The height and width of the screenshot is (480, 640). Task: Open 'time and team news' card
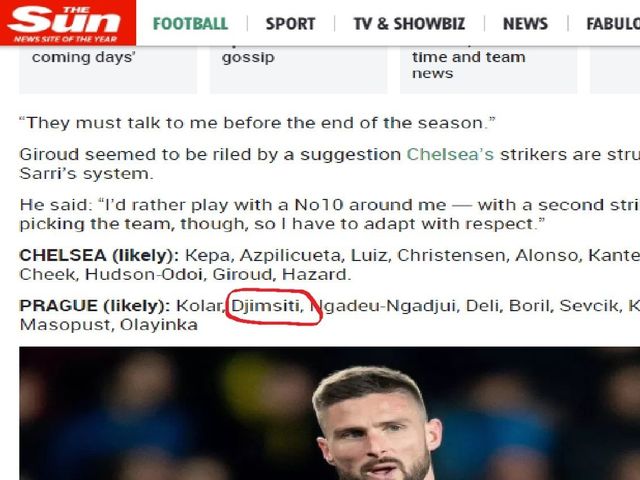point(489,70)
